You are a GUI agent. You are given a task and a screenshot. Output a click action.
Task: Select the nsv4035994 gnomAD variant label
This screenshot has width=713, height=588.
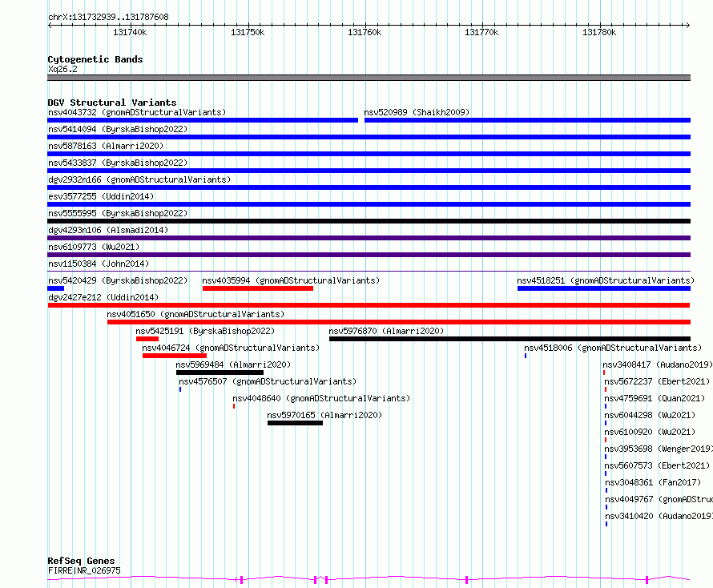tap(291, 280)
